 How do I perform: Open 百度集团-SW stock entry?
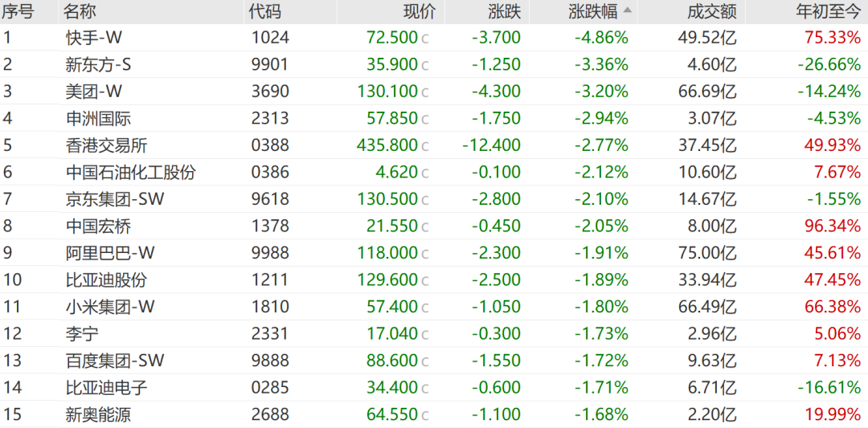(x=115, y=361)
